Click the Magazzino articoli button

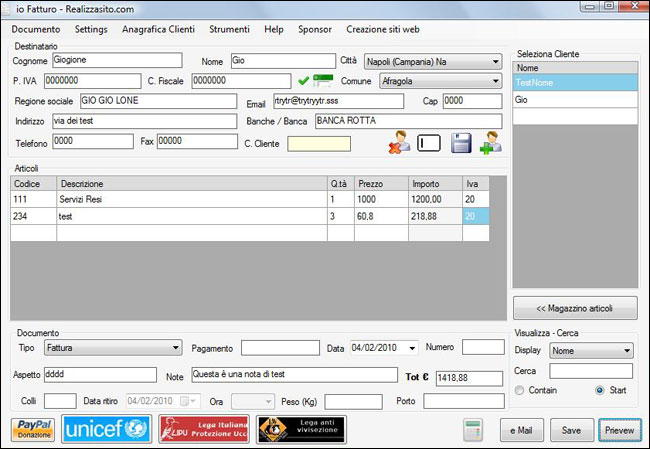point(575,307)
